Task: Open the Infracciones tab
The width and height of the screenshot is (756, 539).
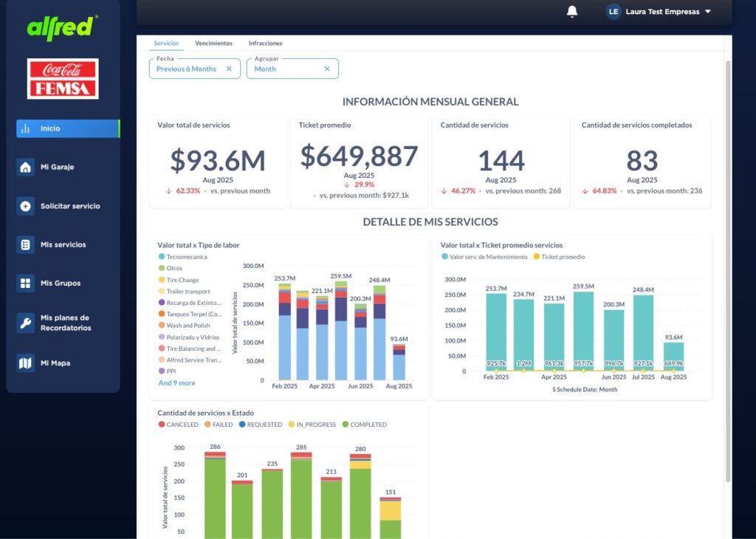Action: [265, 44]
